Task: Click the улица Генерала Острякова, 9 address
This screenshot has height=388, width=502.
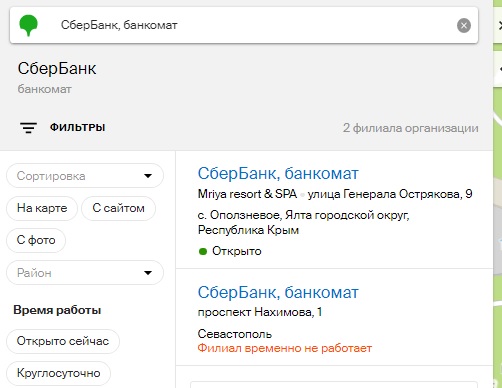Action: tap(390, 194)
